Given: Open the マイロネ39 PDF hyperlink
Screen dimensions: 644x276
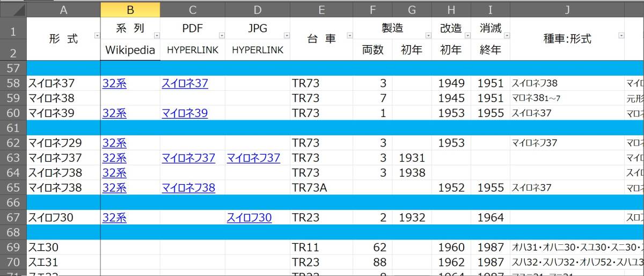Looking at the screenshot, I should (185, 113).
